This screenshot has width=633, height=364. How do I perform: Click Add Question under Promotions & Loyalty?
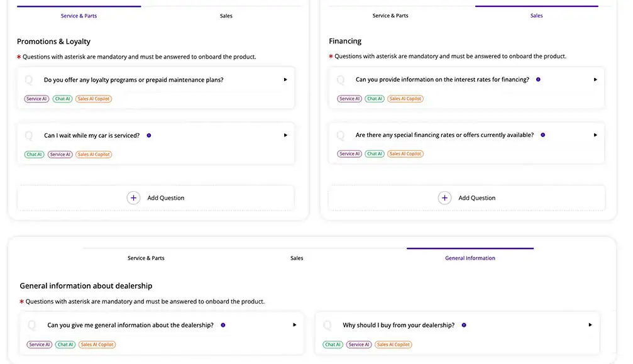click(165, 198)
